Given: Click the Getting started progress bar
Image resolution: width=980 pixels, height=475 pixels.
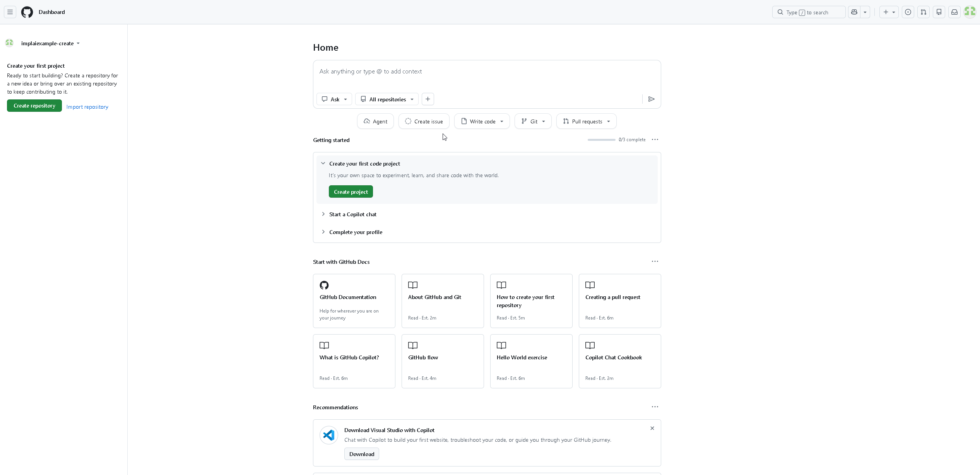Looking at the screenshot, I should [x=601, y=140].
